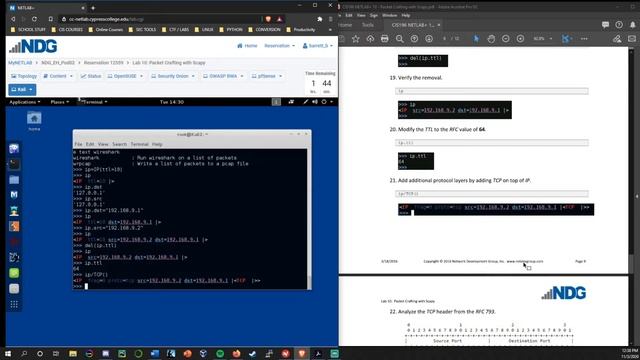Viewport: 640px width, 360px height.
Task: Open the Files folder in Kali dock
Action: 14,180
